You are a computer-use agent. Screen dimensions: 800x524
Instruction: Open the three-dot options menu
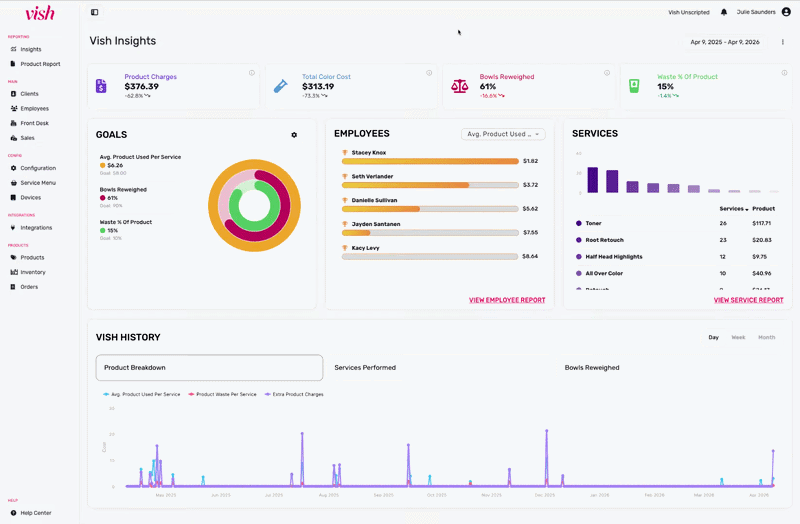[x=783, y=42]
